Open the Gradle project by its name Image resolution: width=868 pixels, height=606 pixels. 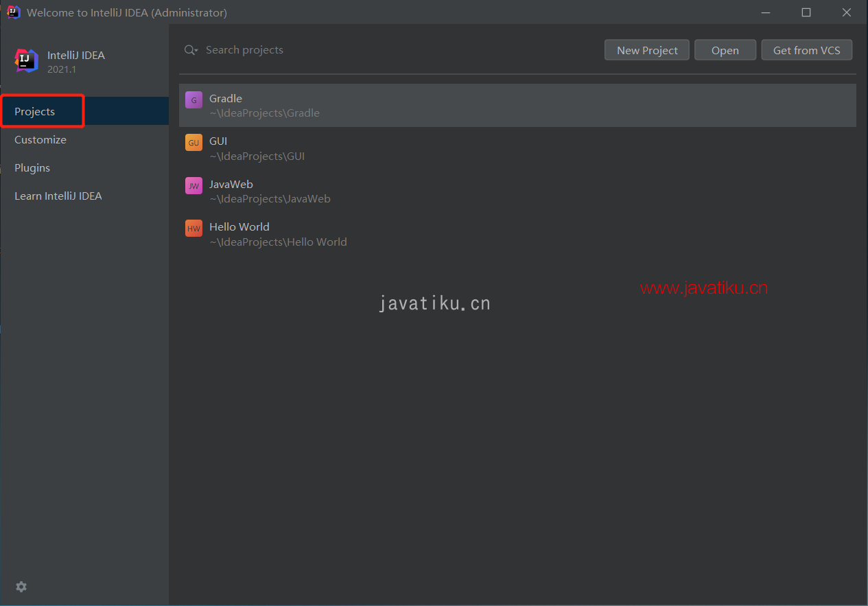[226, 98]
